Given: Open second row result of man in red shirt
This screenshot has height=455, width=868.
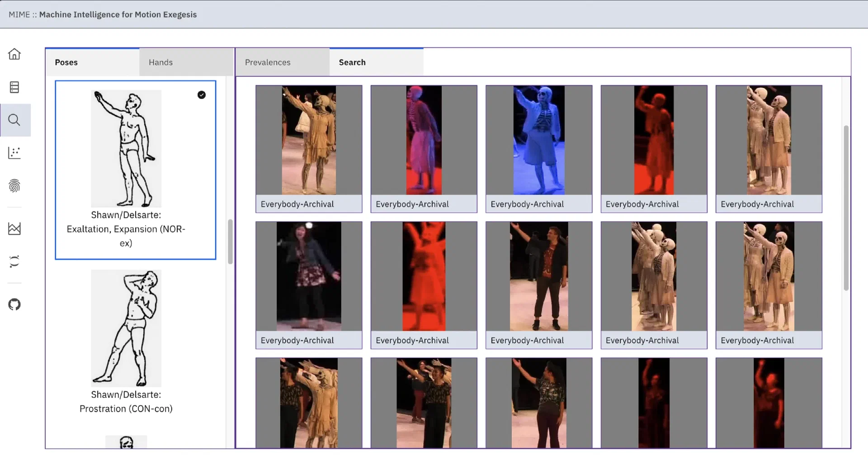Looking at the screenshot, I should pos(539,285).
